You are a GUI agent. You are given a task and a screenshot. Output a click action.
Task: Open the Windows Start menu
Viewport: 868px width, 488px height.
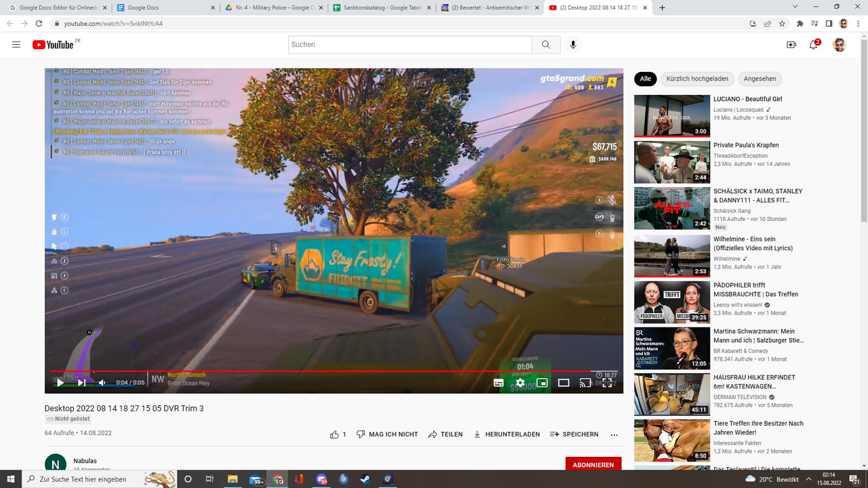pos(11,479)
